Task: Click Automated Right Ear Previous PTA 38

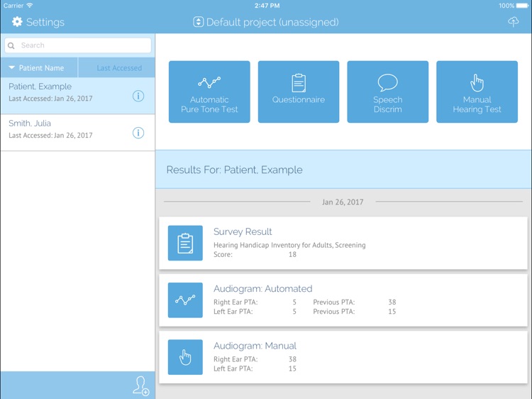Action: click(392, 302)
